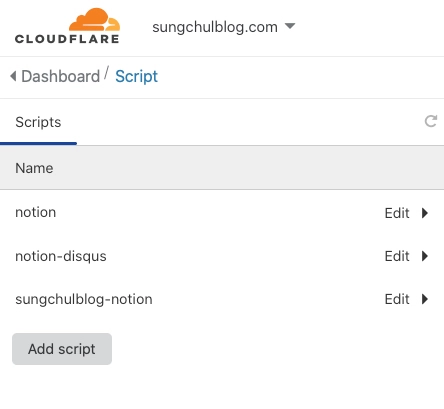Open the domain selector dropdown arrow
Viewport: 444px width, 409px height.
point(290,26)
